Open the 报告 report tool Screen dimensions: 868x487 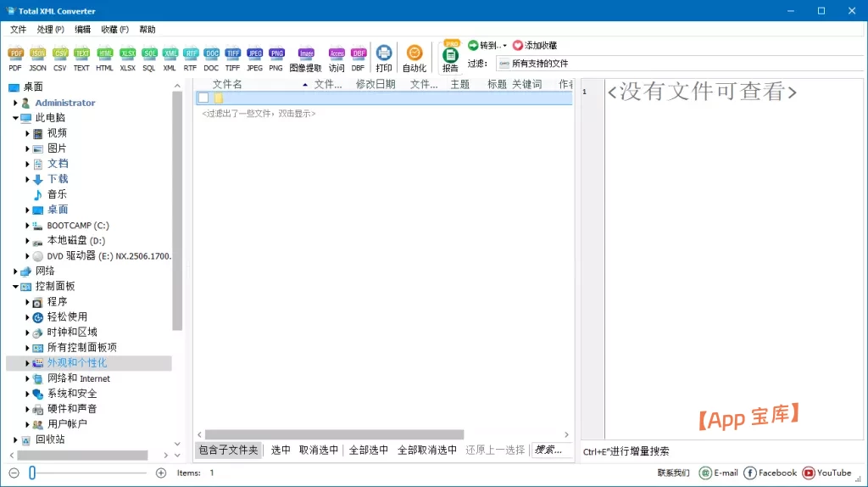451,57
